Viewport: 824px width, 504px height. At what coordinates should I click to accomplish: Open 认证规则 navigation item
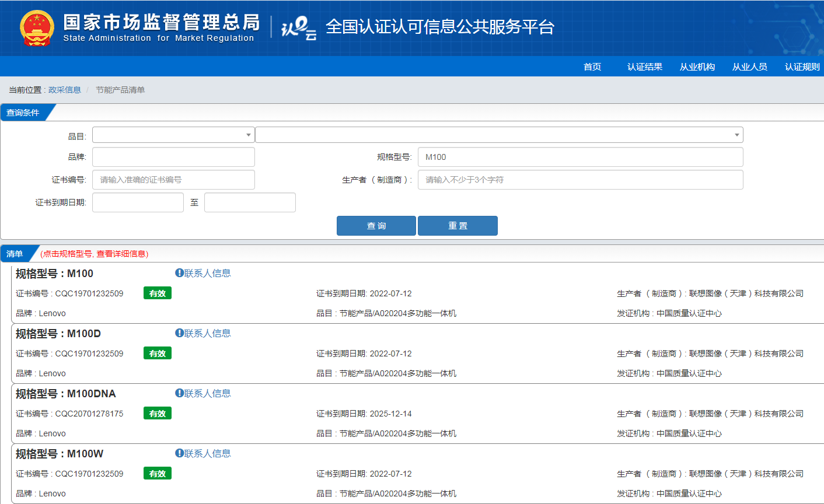(802, 66)
